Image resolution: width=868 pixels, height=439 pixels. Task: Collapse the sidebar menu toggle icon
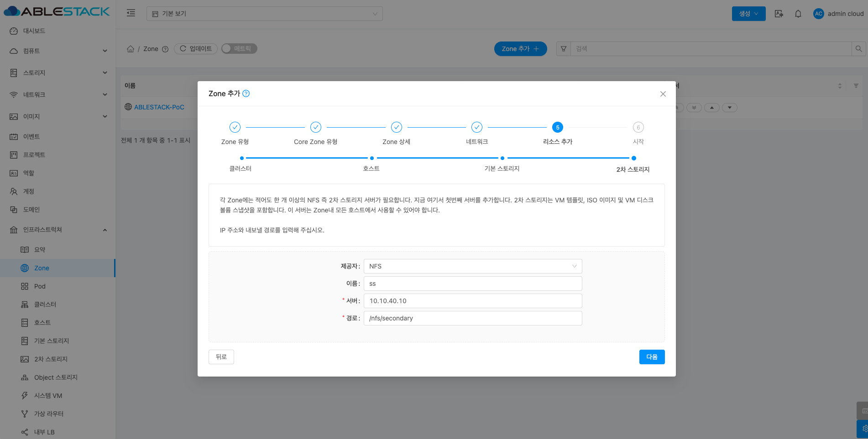[131, 13]
